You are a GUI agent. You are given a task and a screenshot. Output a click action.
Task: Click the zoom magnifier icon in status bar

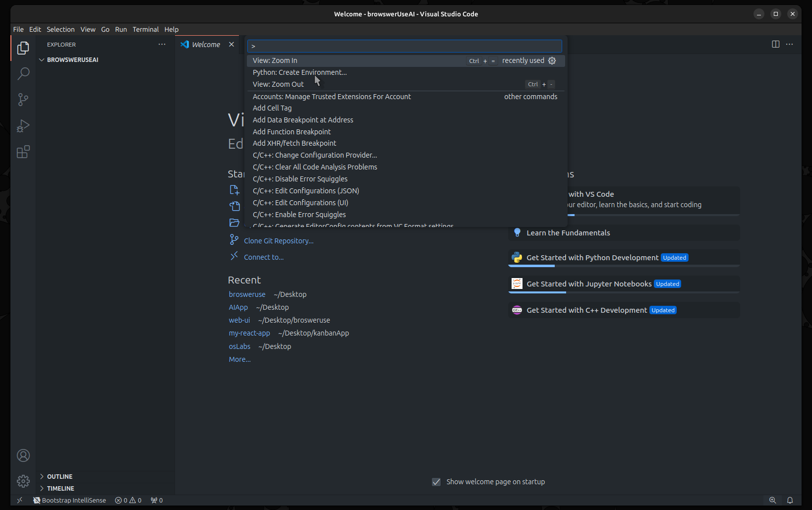tap(772, 500)
